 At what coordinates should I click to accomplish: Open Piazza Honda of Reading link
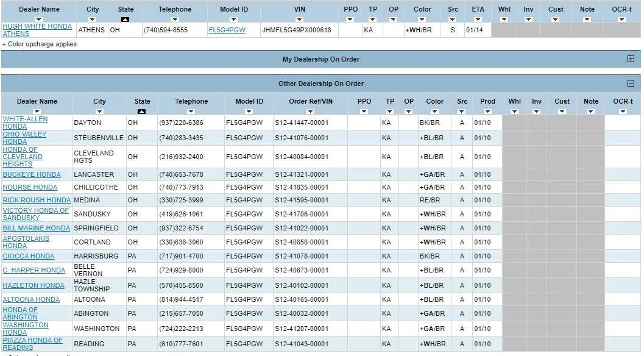click(x=32, y=344)
